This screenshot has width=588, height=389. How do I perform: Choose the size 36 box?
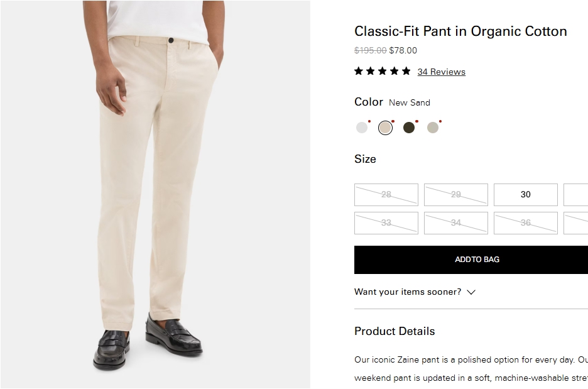tap(525, 223)
